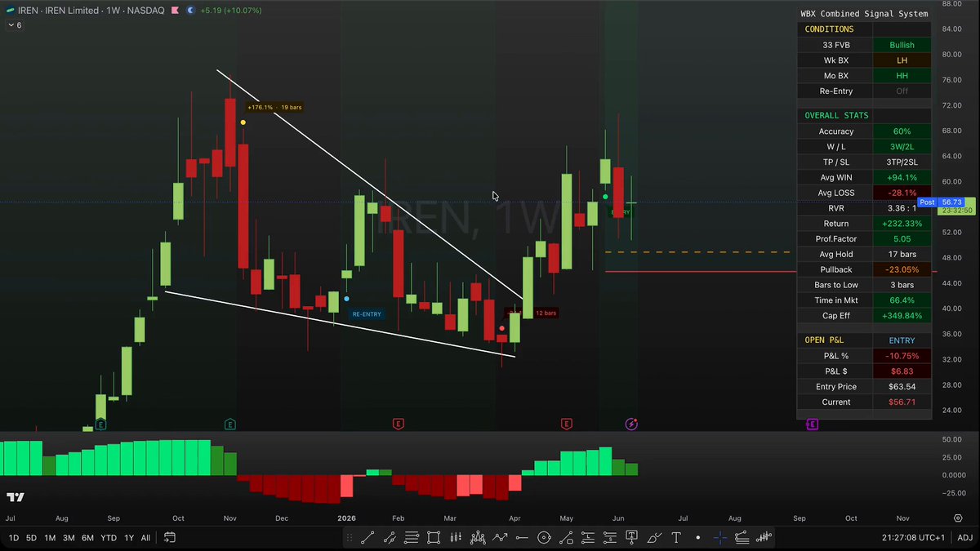980x551 pixels.
Task: Click the lightning event marker on timeline
Action: (x=631, y=424)
